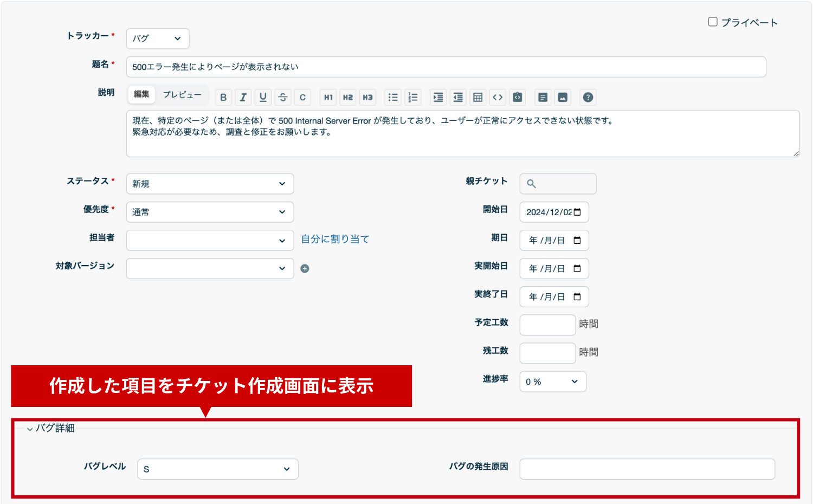Viewport: 813px width, 504px height.
Task: Open calendar picker for 実終了日
Action: coord(577,296)
